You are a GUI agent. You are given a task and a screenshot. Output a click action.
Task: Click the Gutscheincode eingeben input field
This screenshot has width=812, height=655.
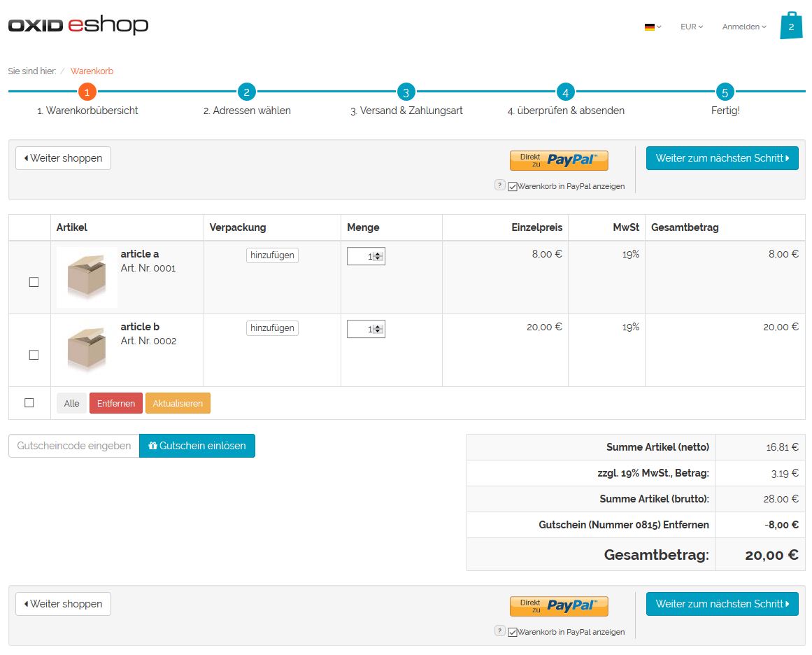click(74, 446)
